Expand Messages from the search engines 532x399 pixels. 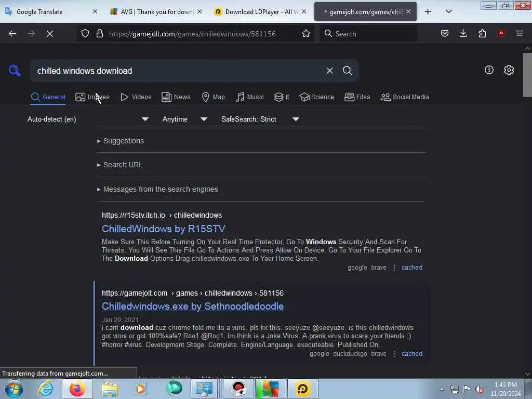coord(157,189)
